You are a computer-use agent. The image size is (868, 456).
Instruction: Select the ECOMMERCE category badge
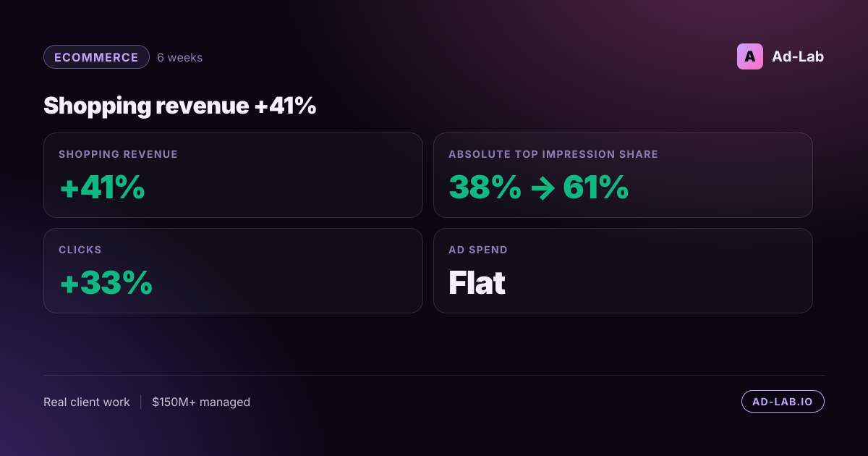pos(96,57)
